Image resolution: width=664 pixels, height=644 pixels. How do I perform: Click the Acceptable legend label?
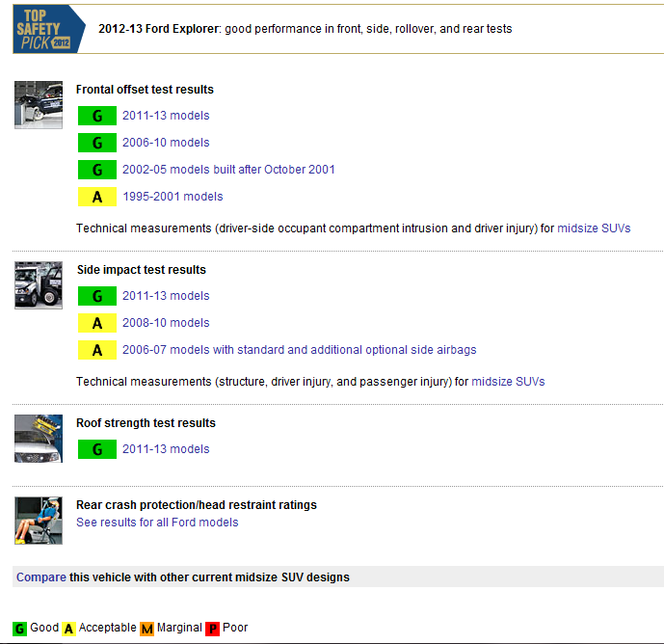click(108, 628)
